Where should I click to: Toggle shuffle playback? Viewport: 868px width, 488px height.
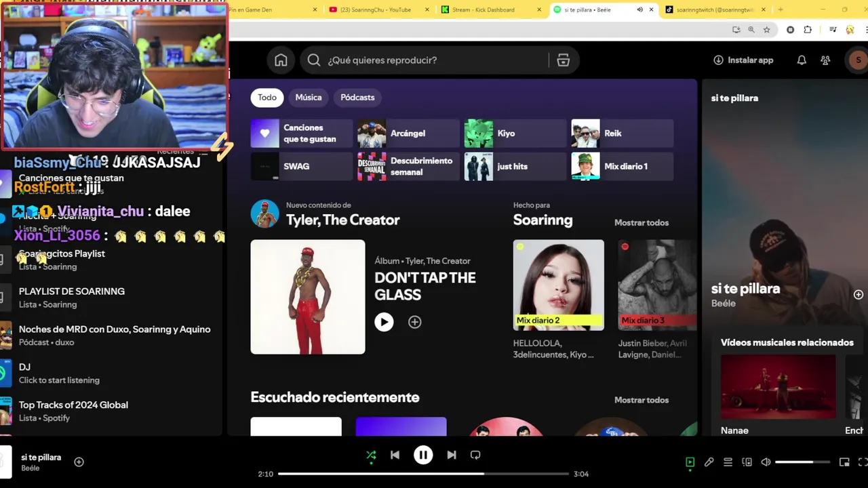point(371,455)
